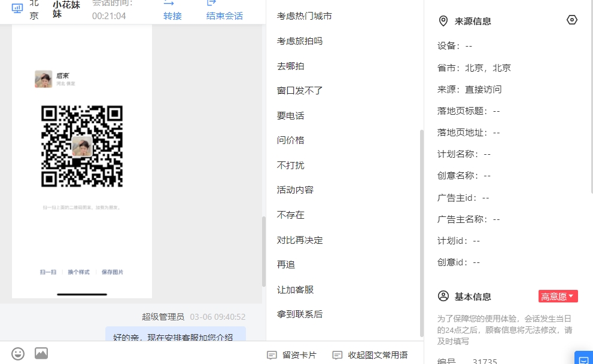
Task: Open the emoji picker smiley icon
Action: point(18,354)
